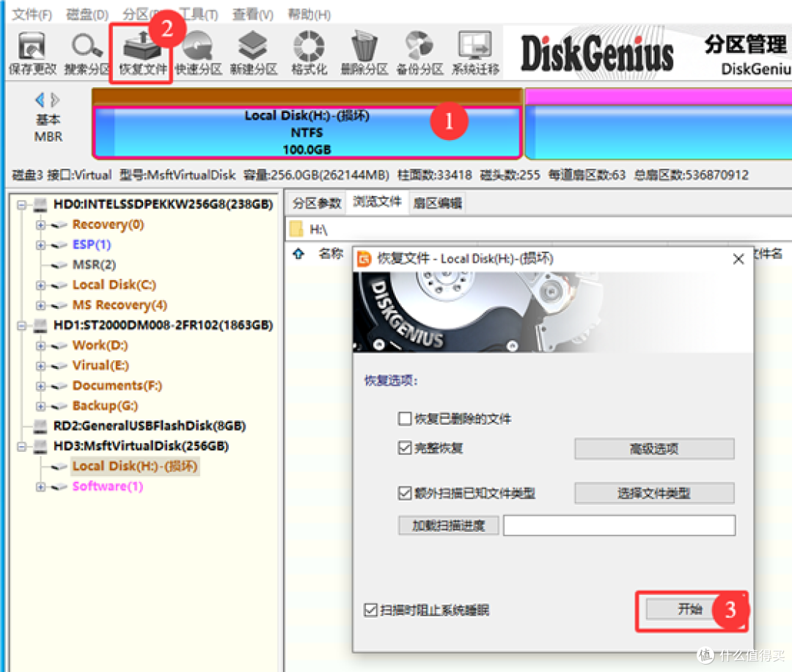The width and height of the screenshot is (792, 672).
Task: Open the File (文件) menu
Action: 32,14
